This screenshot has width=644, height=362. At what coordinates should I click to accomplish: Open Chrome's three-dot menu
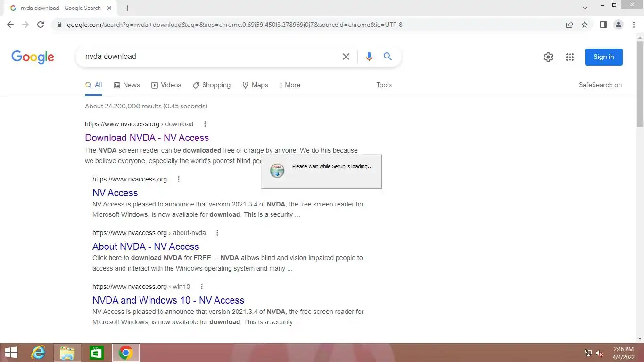click(x=634, y=25)
